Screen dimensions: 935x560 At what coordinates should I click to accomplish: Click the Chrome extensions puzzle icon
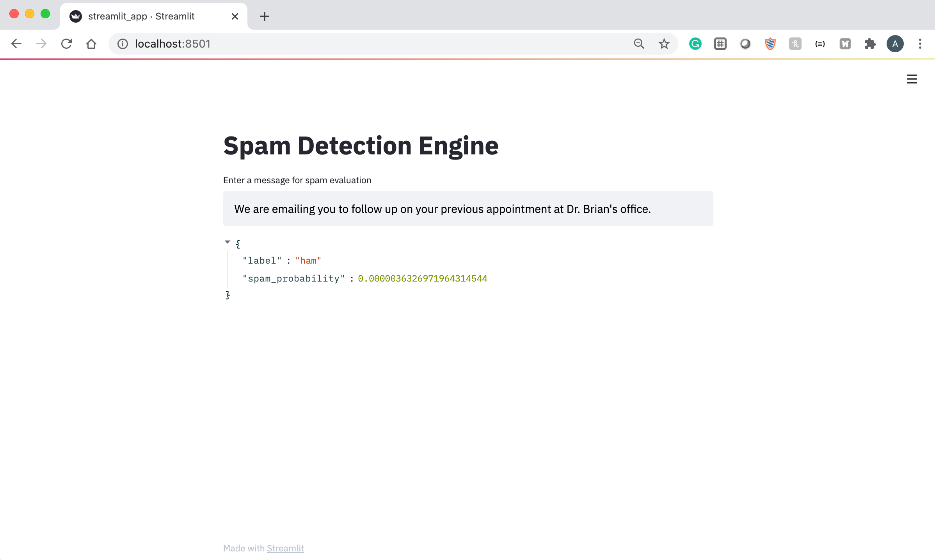click(870, 44)
